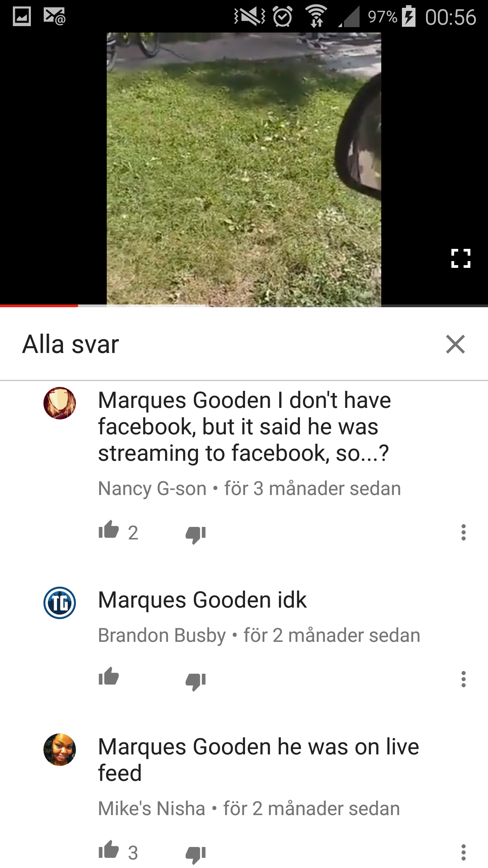Image resolution: width=488 pixels, height=868 pixels.
Task: Open Brandon Busby's TG avatar
Action: [x=60, y=603]
